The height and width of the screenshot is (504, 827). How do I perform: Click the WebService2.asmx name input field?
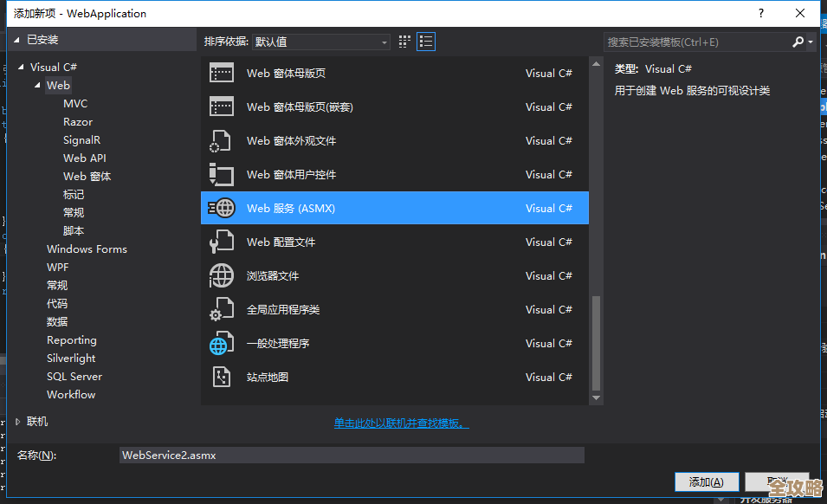pyautogui.click(x=351, y=455)
